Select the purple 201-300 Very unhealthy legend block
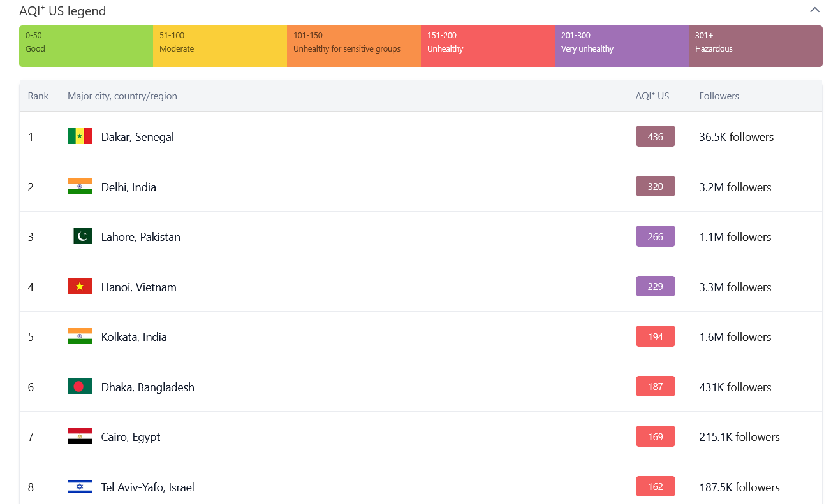 pyautogui.click(x=622, y=46)
